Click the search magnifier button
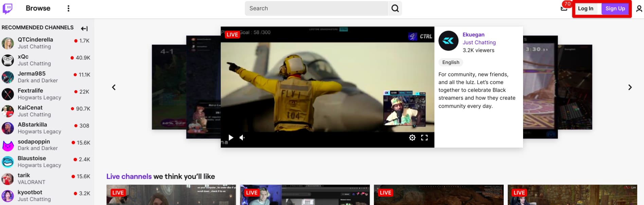 [395, 8]
